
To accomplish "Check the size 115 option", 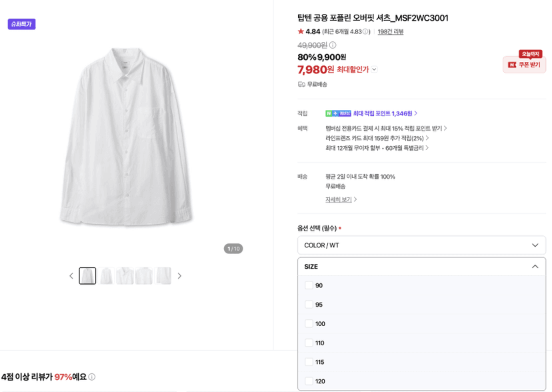I will (x=309, y=362).
